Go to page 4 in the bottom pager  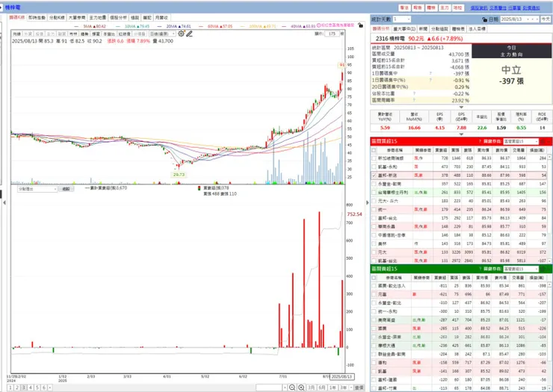(31, 388)
